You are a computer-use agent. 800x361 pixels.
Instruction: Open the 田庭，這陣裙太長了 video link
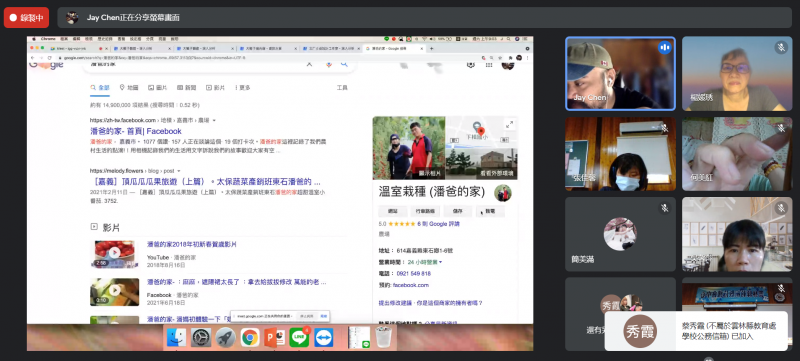(237, 282)
